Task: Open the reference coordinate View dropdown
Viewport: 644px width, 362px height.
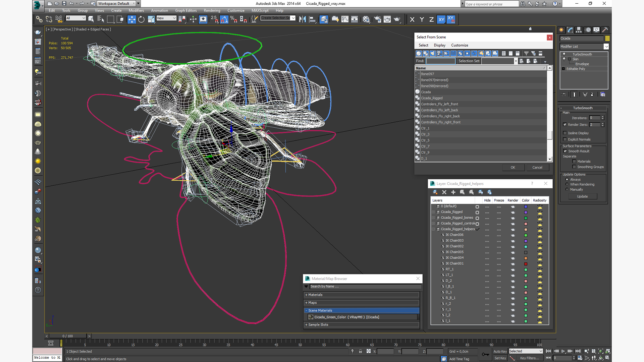Action: tap(166, 18)
